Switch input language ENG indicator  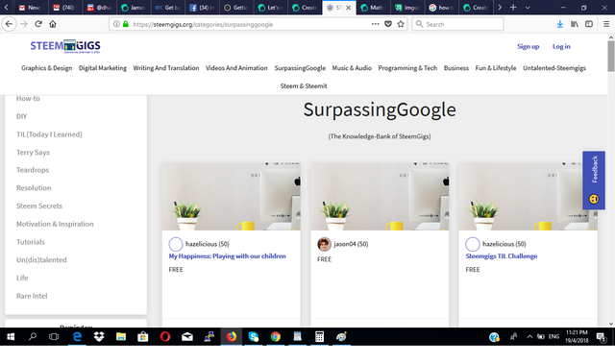(x=553, y=336)
